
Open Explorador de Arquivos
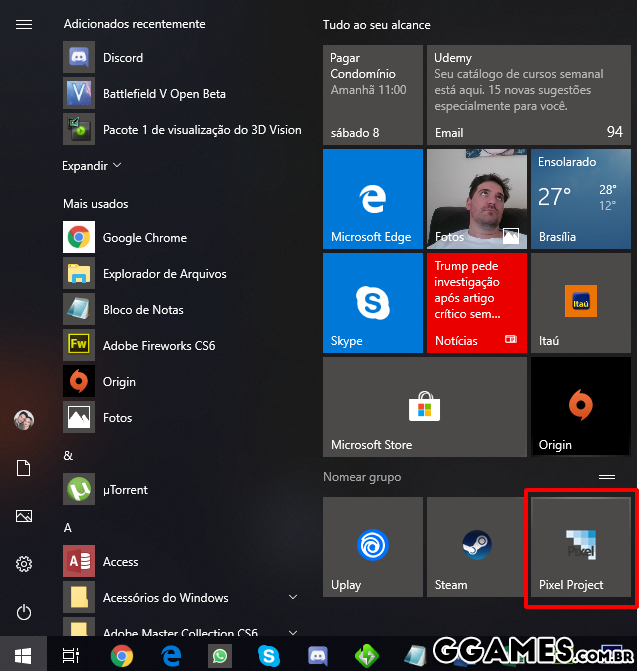pos(182,273)
